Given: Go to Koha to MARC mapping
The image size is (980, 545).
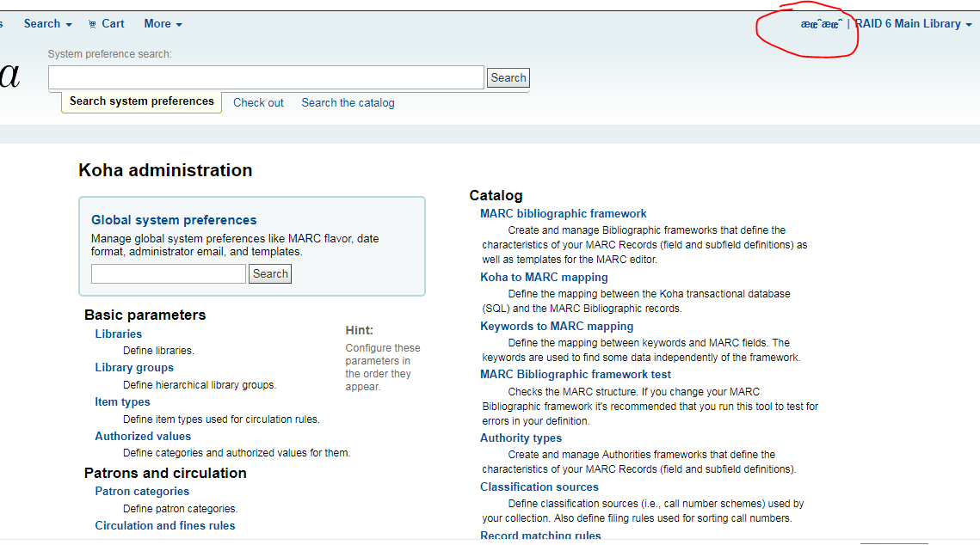Looking at the screenshot, I should (544, 277).
